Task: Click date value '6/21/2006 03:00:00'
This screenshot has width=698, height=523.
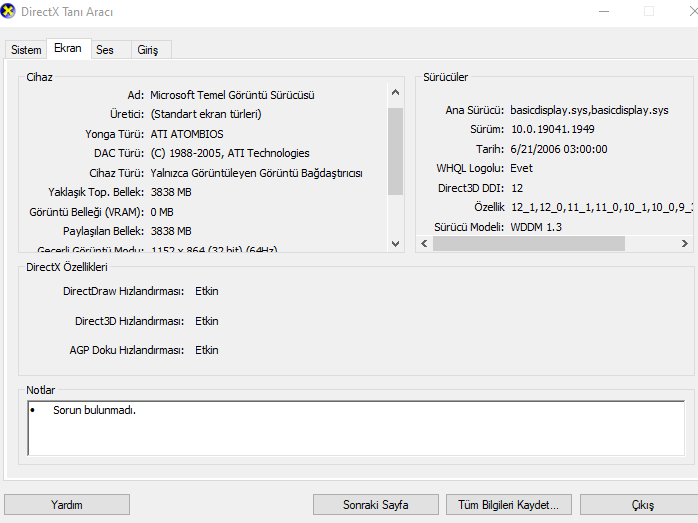Action: [559, 149]
